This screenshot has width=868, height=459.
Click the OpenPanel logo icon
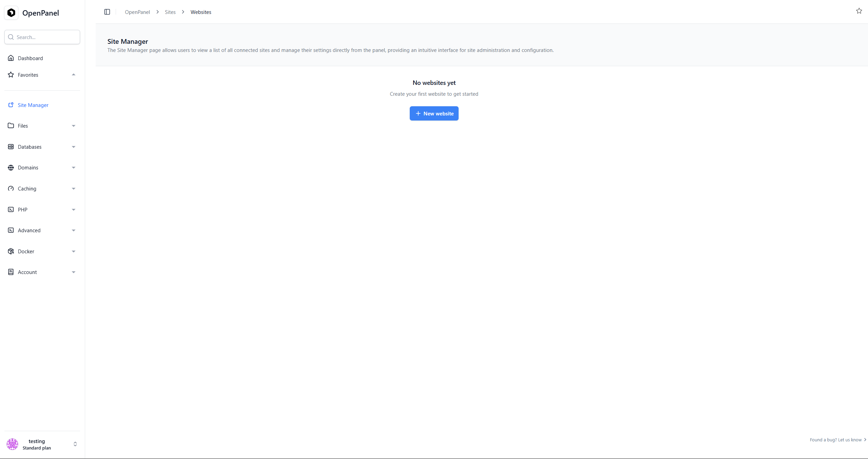pyautogui.click(x=11, y=13)
